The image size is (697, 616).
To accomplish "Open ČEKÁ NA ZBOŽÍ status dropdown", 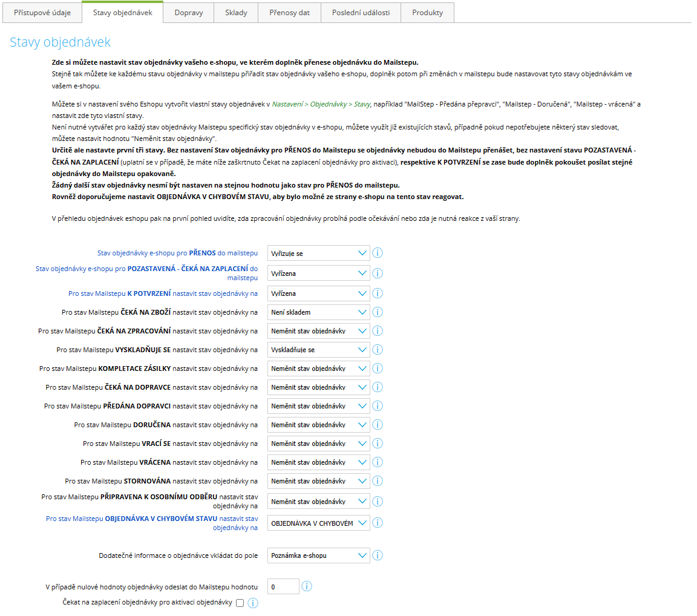I will click(318, 312).
